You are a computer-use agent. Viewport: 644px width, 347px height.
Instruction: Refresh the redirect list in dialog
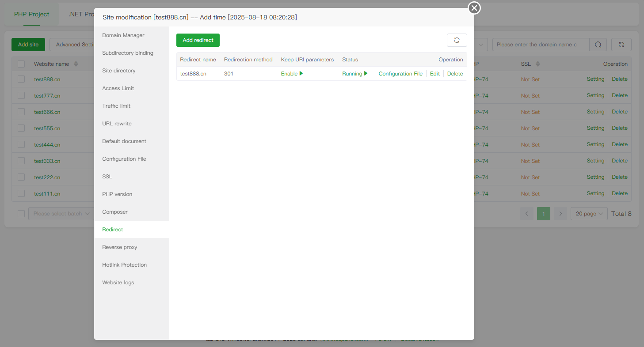pyautogui.click(x=457, y=40)
